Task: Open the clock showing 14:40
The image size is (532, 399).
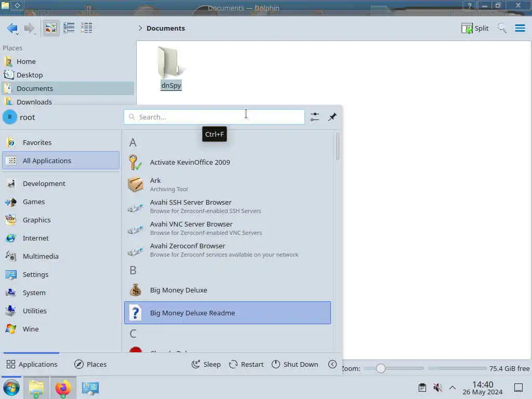Action: pyautogui.click(x=483, y=388)
